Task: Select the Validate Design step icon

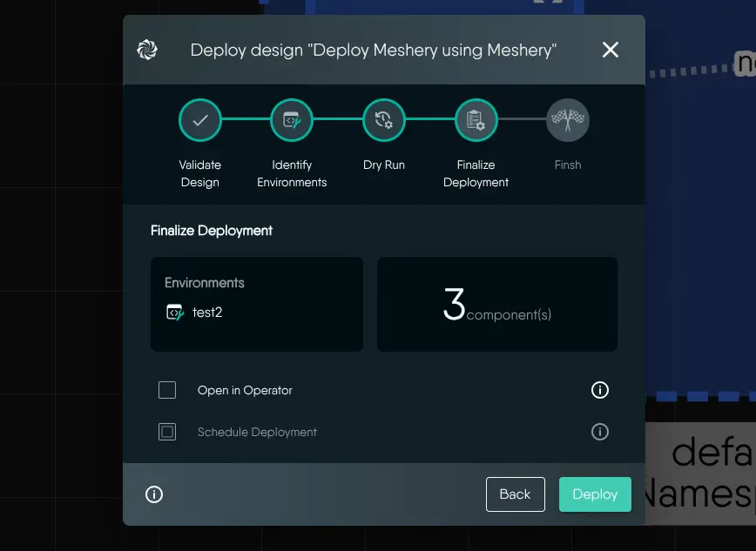Action: point(200,120)
